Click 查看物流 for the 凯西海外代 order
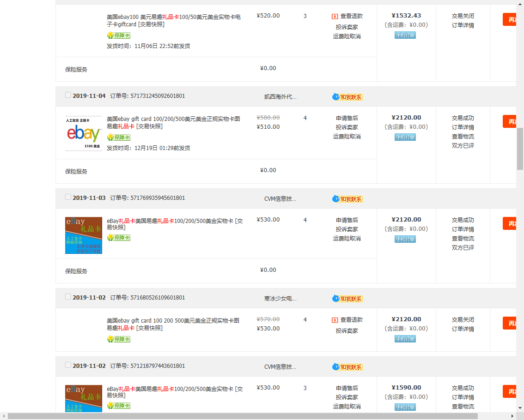 pyautogui.click(x=463, y=137)
